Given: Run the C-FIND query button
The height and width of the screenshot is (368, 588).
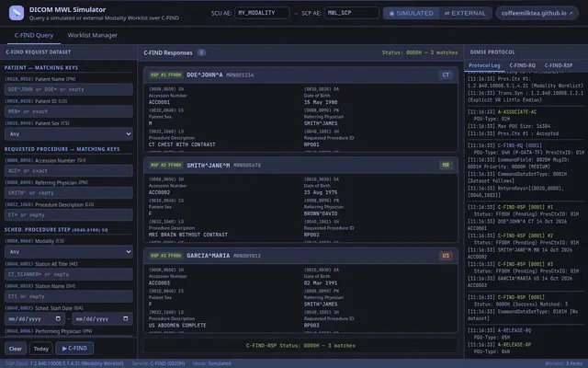Looking at the screenshot, I should tap(74, 349).
